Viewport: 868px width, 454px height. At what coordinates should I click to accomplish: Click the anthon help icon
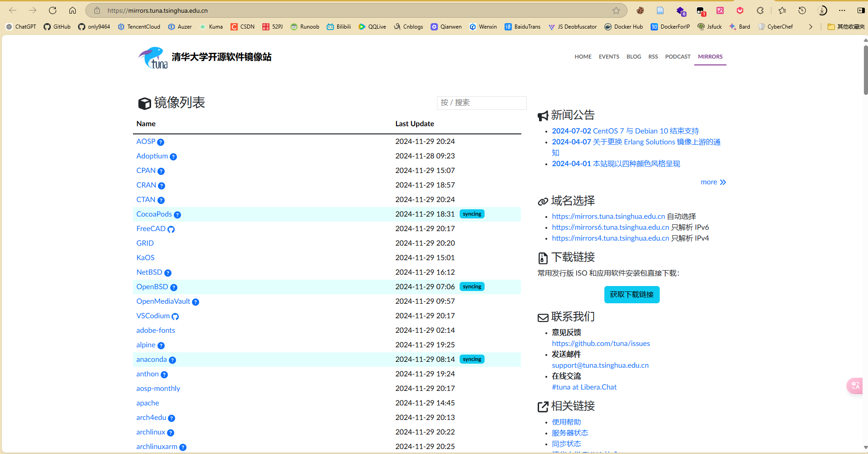click(x=164, y=375)
